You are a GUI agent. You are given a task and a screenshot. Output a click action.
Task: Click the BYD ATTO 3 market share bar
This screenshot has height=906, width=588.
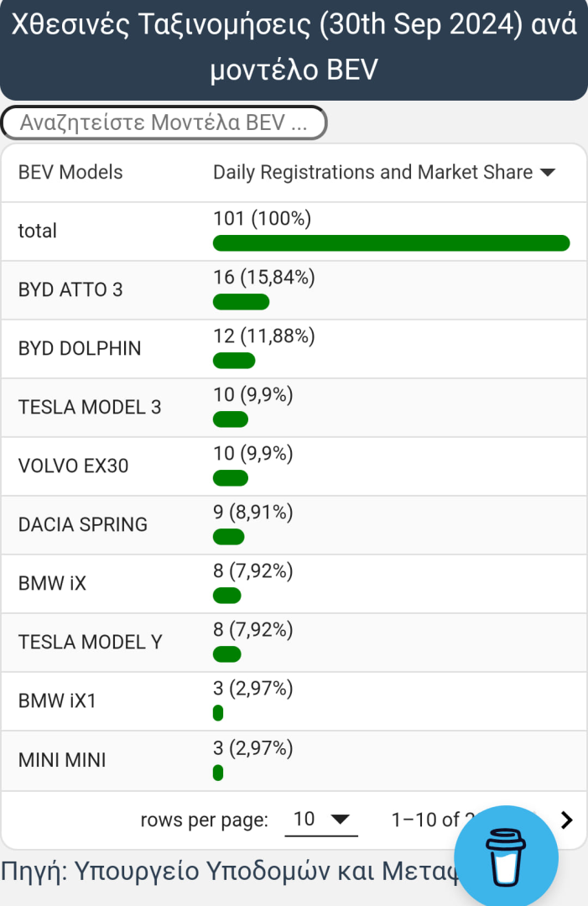click(x=242, y=302)
